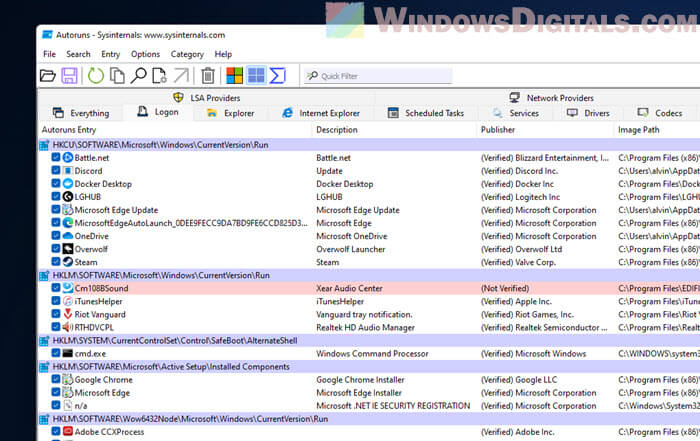This screenshot has height=441, width=700.
Task: Click the Microsoft .NET IE SECURITY REGISTRATION text
Action: [x=393, y=406]
